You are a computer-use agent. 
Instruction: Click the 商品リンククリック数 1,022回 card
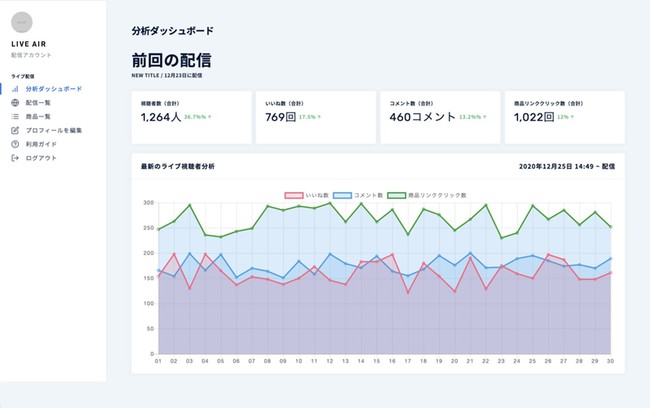pos(565,117)
